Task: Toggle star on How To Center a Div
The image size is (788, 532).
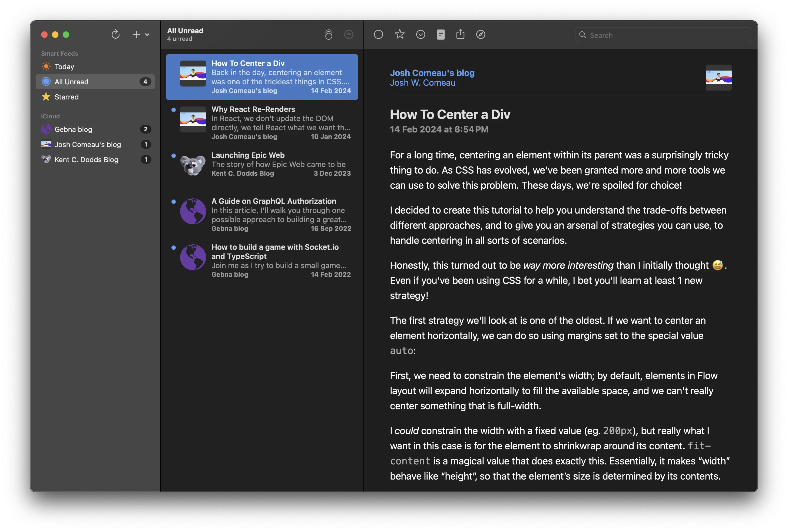Action: pos(400,34)
